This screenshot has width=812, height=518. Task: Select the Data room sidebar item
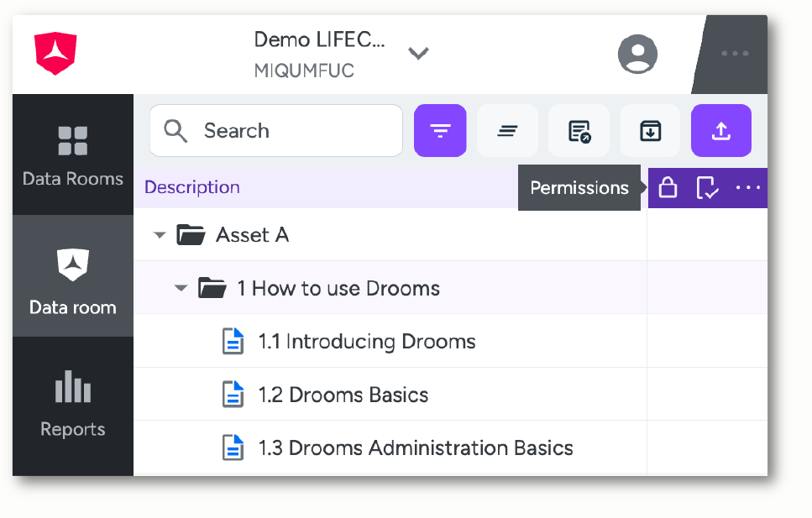click(73, 276)
